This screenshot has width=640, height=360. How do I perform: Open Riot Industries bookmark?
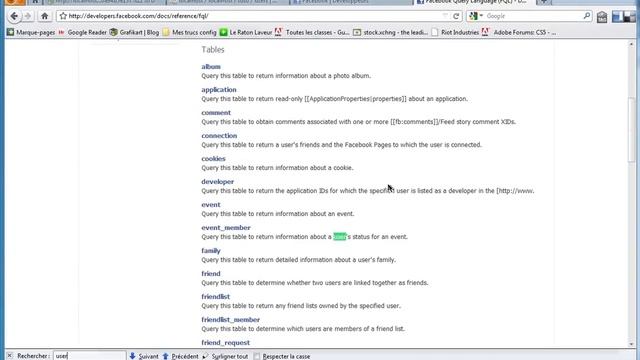point(455,32)
